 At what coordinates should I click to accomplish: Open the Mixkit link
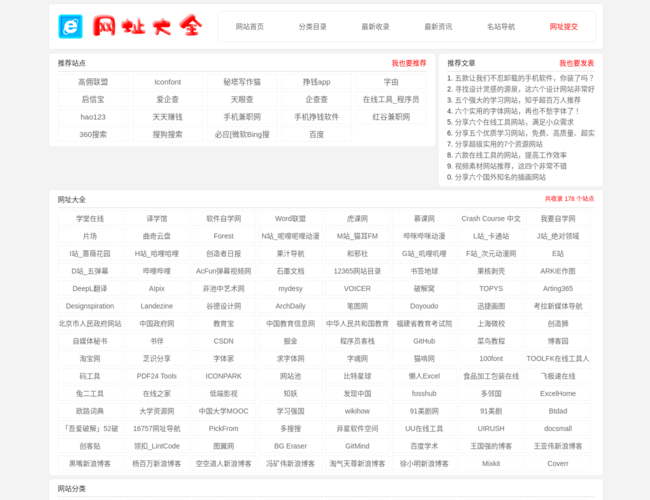click(491, 464)
